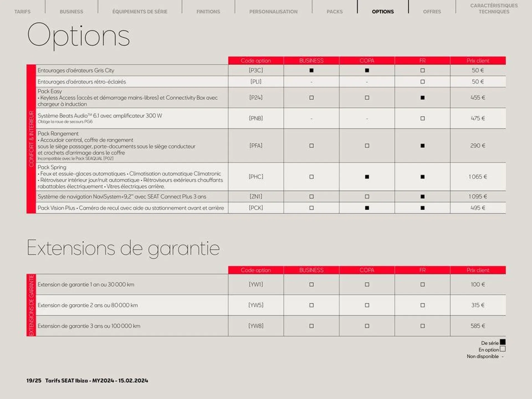Click COPA option box for NaviSystem
The width and height of the screenshot is (532, 399).
tap(367, 197)
